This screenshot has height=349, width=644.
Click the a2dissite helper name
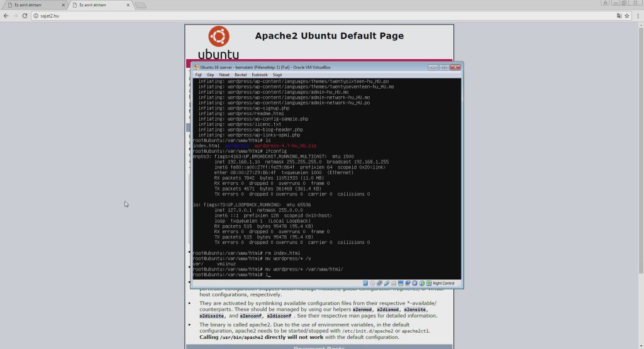point(211,316)
